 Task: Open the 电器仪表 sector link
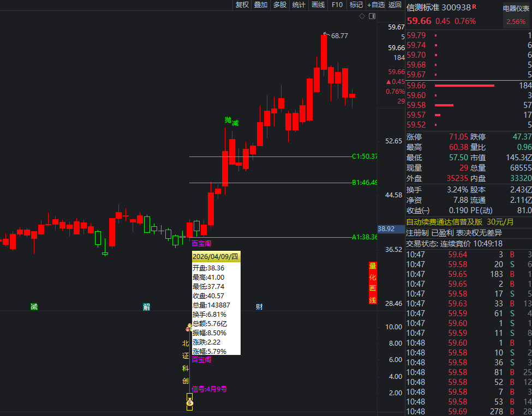pyautogui.click(x=516, y=9)
